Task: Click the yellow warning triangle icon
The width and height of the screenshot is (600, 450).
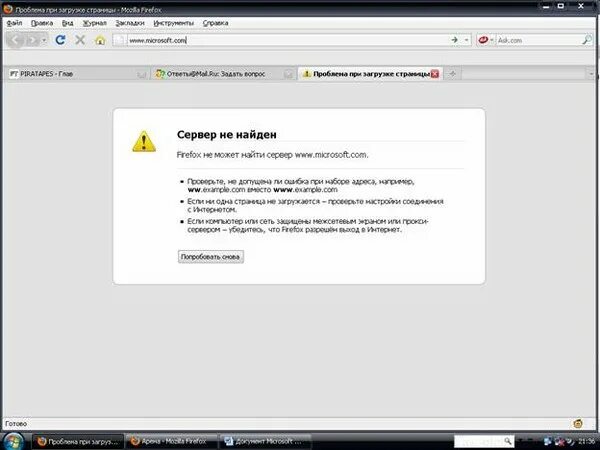Action: click(x=144, y=142)
